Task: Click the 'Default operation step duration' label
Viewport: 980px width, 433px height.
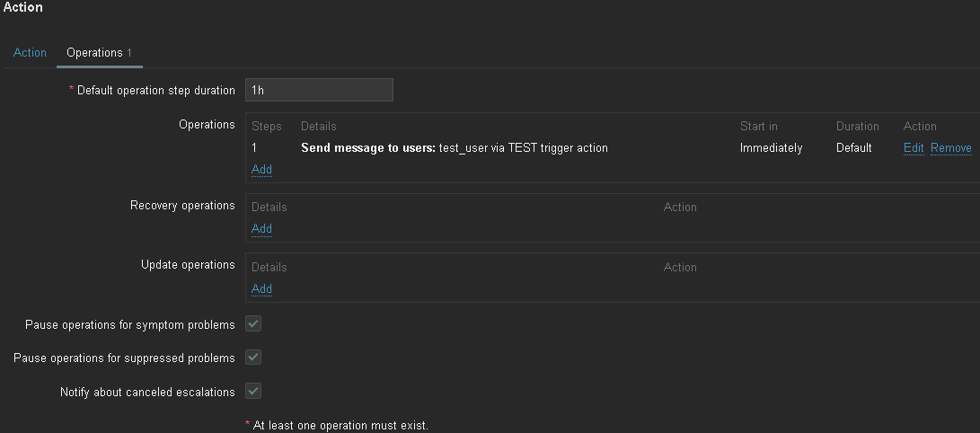Action: pos(155,91)
